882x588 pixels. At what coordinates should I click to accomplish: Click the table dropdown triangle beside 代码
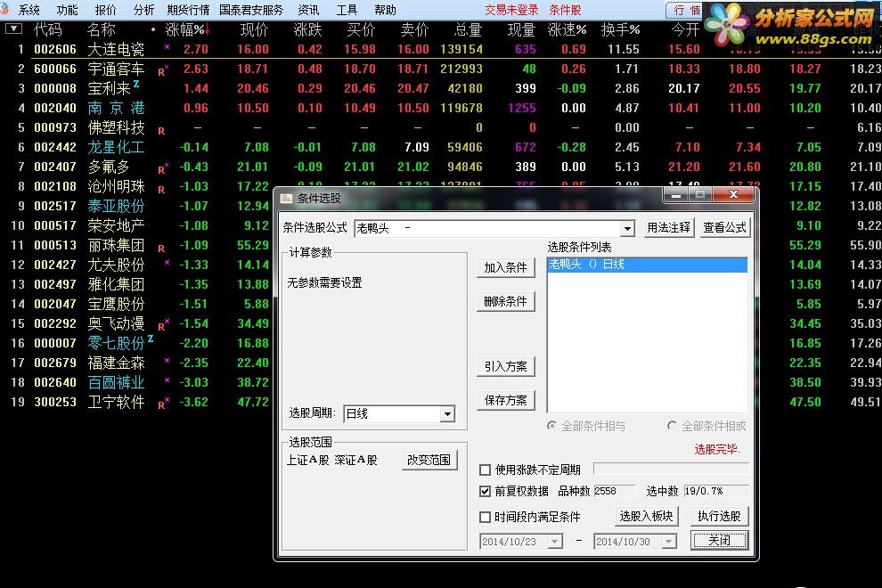pos(13,29)
